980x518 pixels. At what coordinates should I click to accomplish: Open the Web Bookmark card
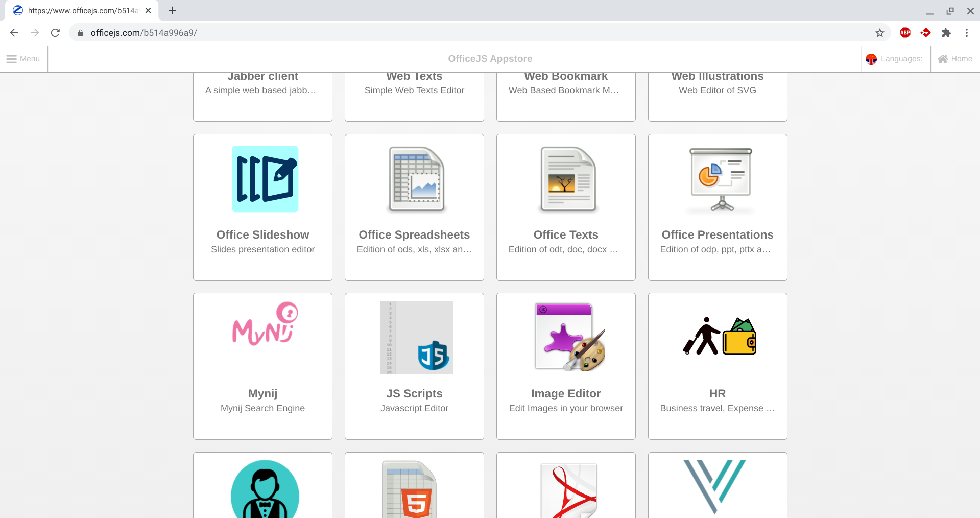(566, 97)
